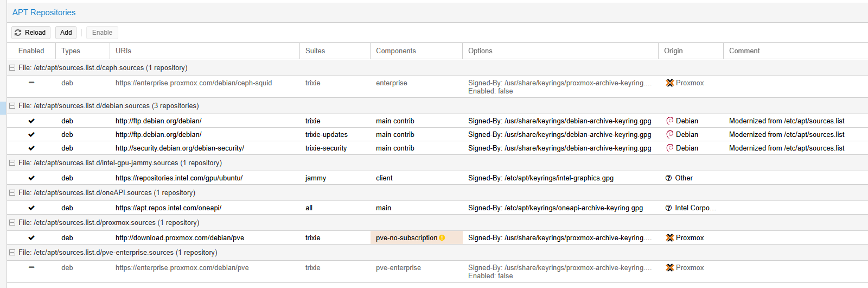Click the Debian swirl icon in the trixie-security row

(x=670, y=148)
